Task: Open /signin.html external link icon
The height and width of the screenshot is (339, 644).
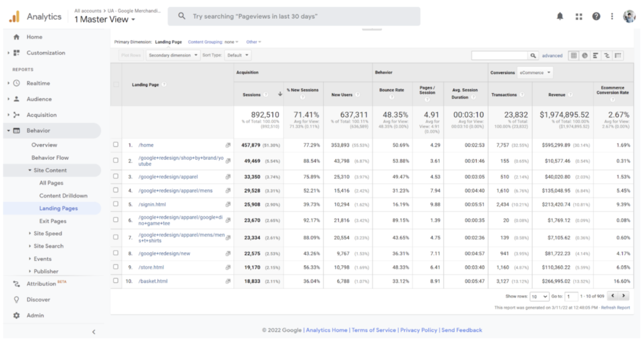Action: click(x=228, y=204)
